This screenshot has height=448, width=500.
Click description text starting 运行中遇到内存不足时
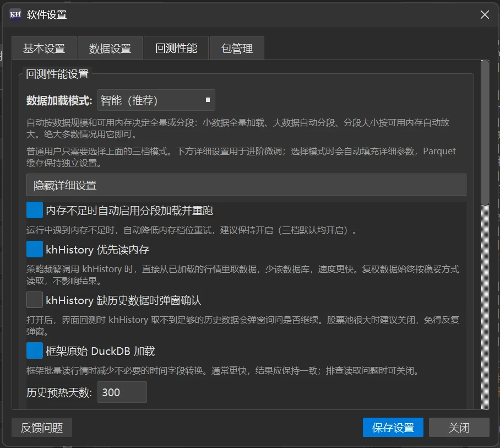[192, 230]
